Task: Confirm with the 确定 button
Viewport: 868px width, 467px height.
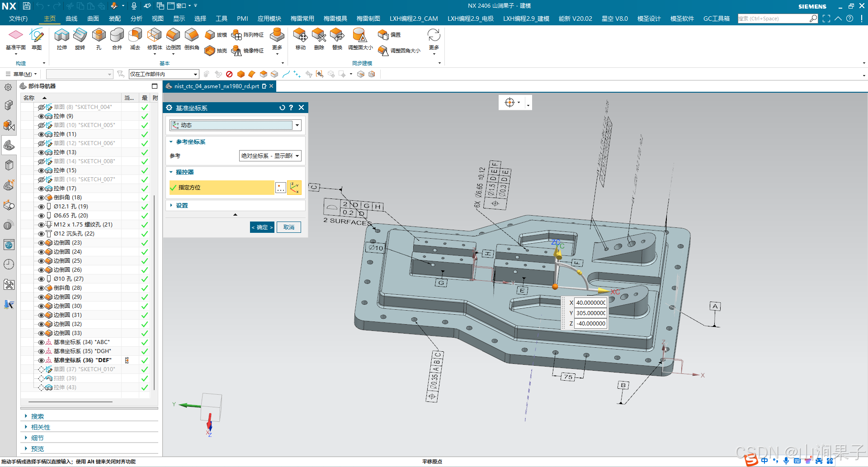Action: (262, 227)
